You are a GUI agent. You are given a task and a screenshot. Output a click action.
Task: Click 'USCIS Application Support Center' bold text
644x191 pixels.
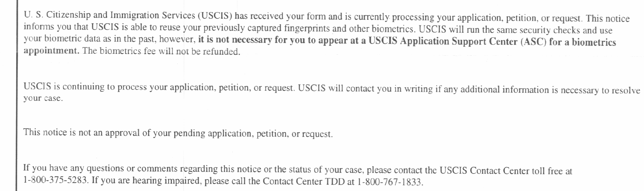point(443,41)
